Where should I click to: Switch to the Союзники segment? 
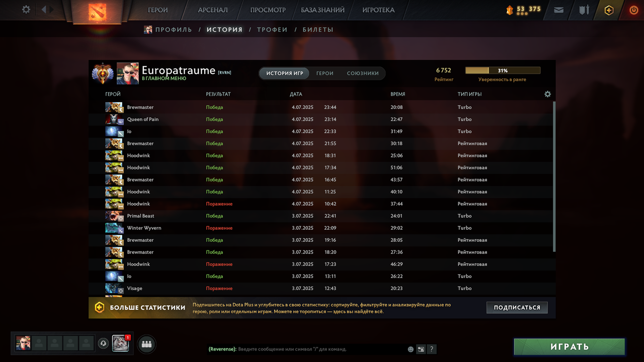[x=363, y=73]
